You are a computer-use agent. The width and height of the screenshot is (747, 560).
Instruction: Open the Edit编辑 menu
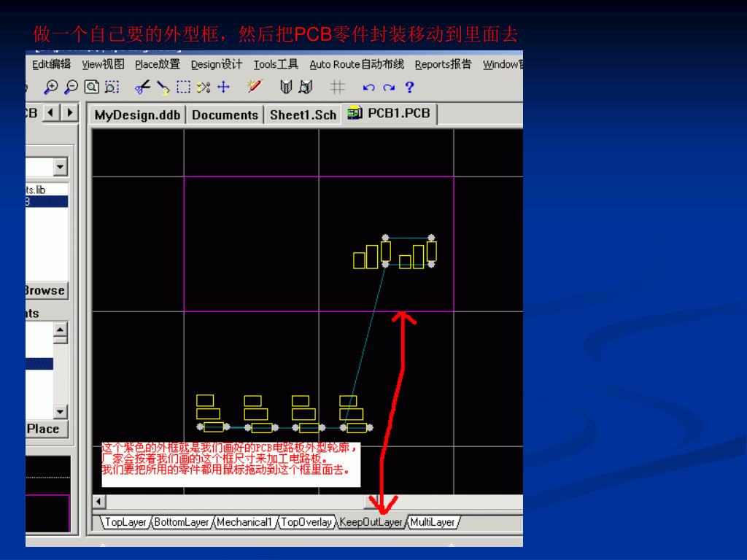(x=52, y=64)
